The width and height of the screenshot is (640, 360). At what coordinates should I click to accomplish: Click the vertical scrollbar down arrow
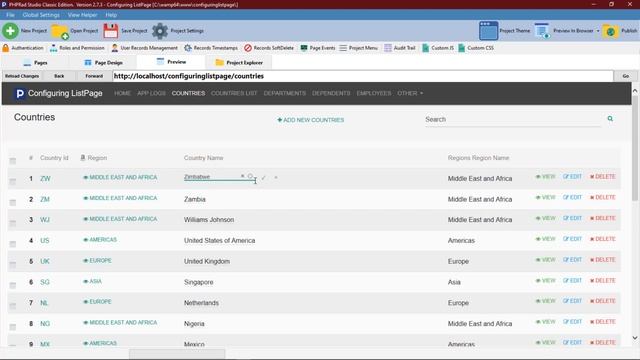pos(635,338)
